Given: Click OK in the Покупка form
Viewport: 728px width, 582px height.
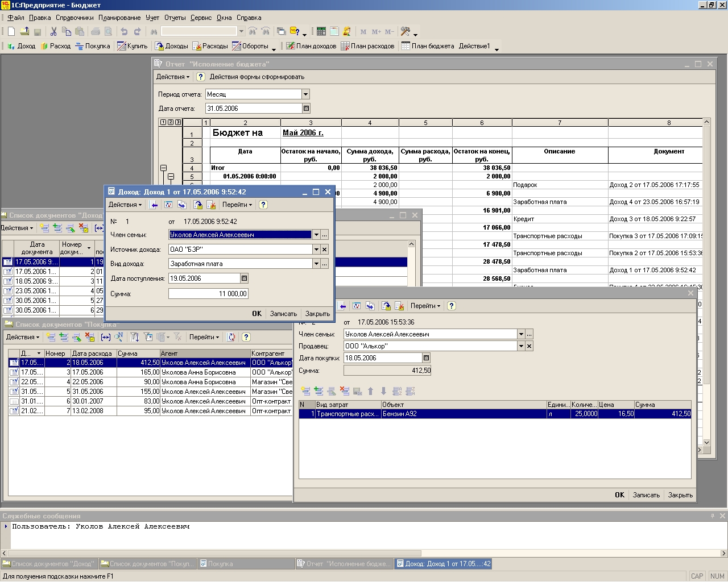Looking at the screenshot, I should pyautogui.click(x=619, y=495).
